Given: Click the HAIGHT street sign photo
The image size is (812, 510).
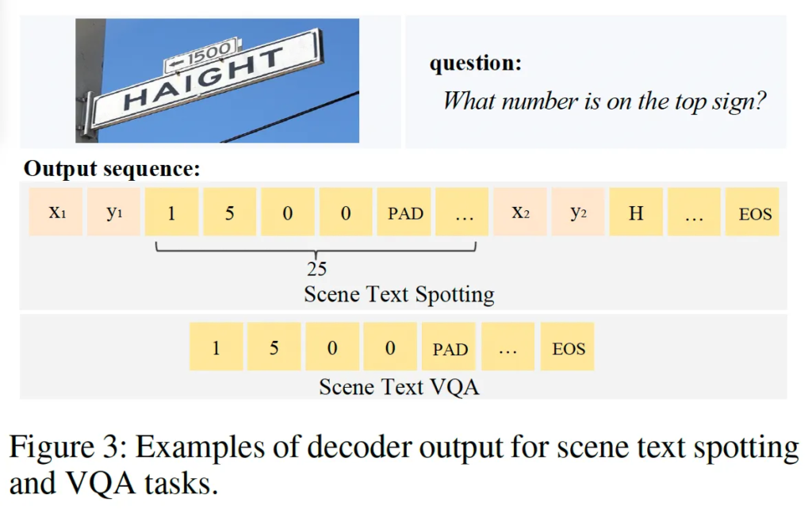Looking at the screenshot, I should [x=216, y=81].
